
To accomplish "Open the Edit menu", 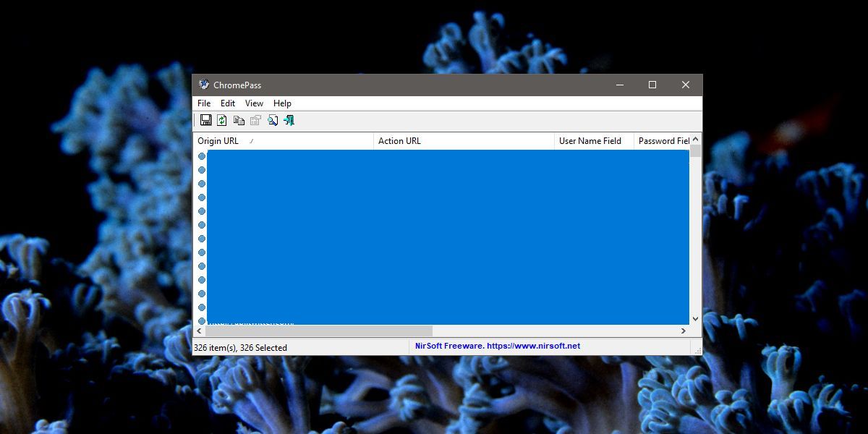I will (x=228, y=103).
